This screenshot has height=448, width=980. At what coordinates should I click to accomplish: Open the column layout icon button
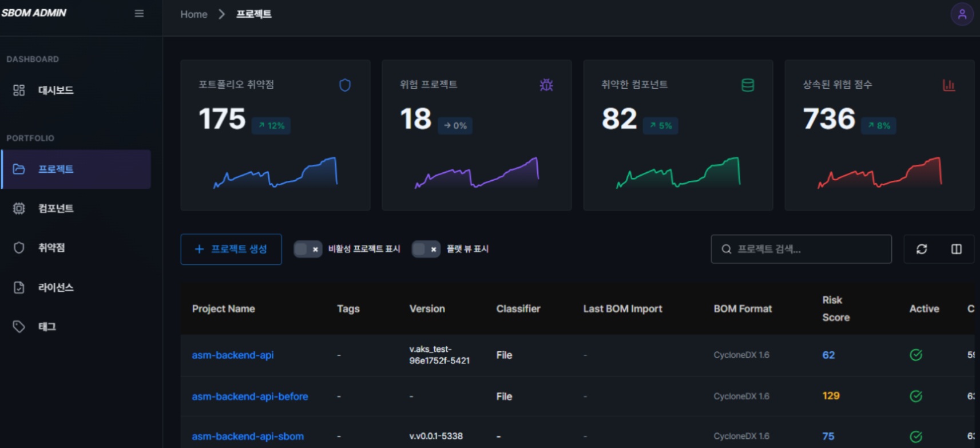pyautogui.click(x=956, y=249)
